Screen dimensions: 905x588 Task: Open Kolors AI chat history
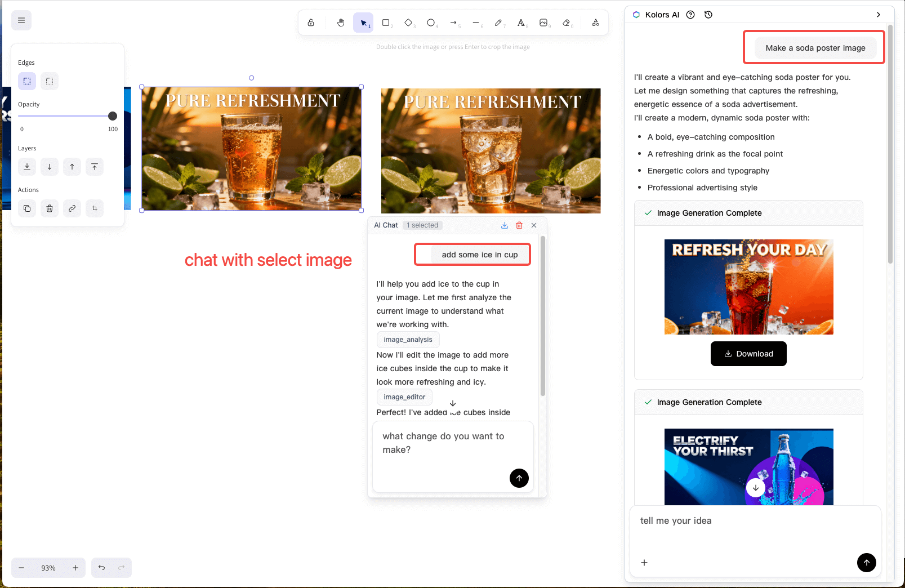(x=708, y=15)
